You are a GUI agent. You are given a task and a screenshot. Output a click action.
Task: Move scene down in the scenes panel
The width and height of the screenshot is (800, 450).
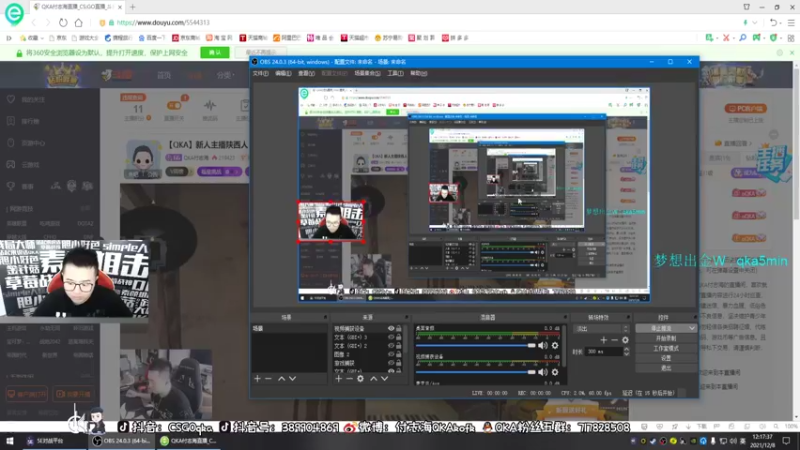[x=292, y=379]
